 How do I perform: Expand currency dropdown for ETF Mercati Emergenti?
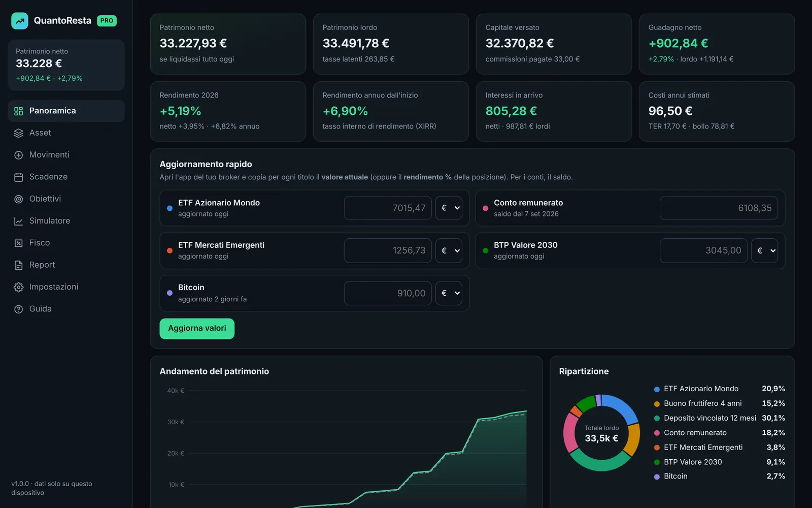tap(449, 250)
